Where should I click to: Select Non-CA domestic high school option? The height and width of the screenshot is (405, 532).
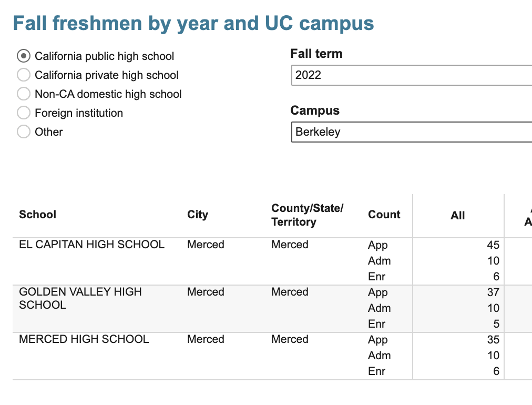pyautogui.click(x=24, y=94)
